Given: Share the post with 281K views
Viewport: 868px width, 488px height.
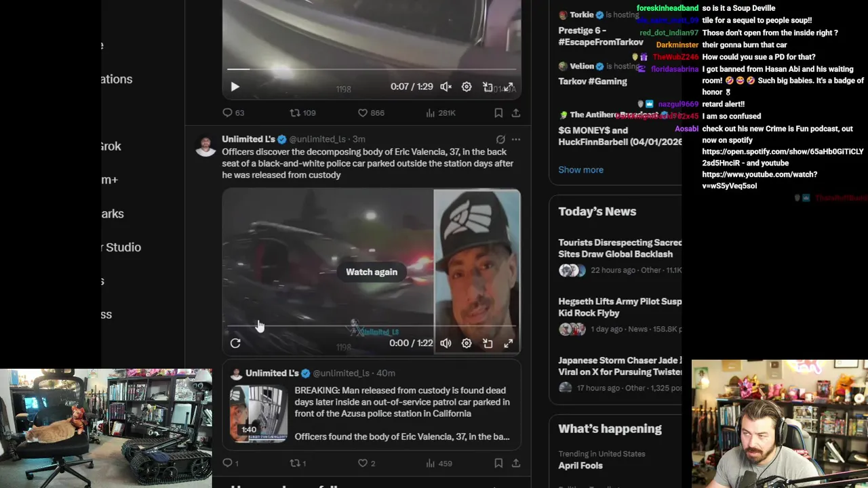Looking at the screenshot, I should click(x=516, y=113).
